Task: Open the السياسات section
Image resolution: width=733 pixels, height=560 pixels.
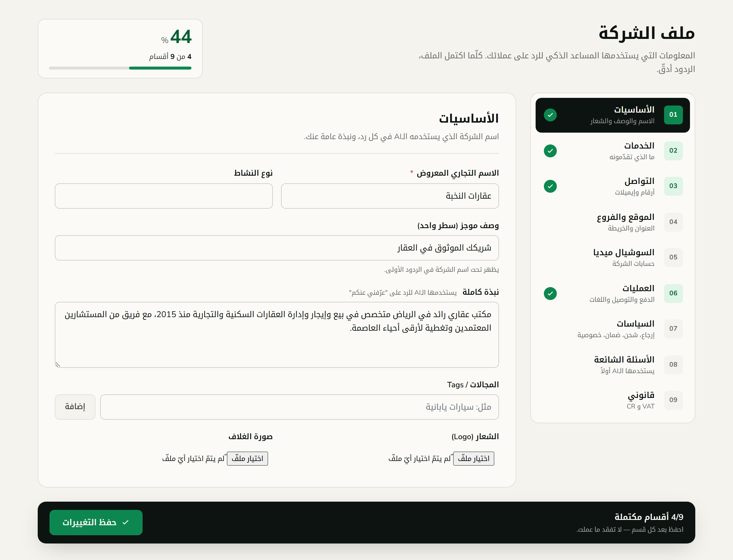Action: tap(613, 329)
